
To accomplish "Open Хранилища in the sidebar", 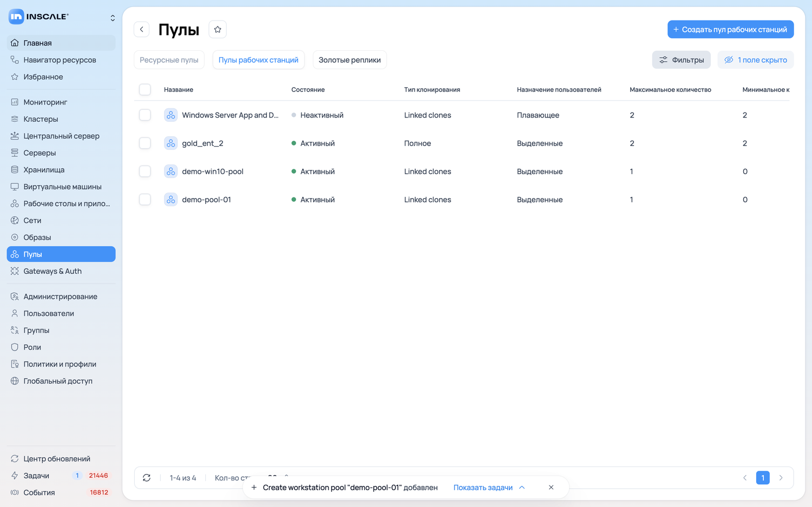I will (x=61, y=170).
